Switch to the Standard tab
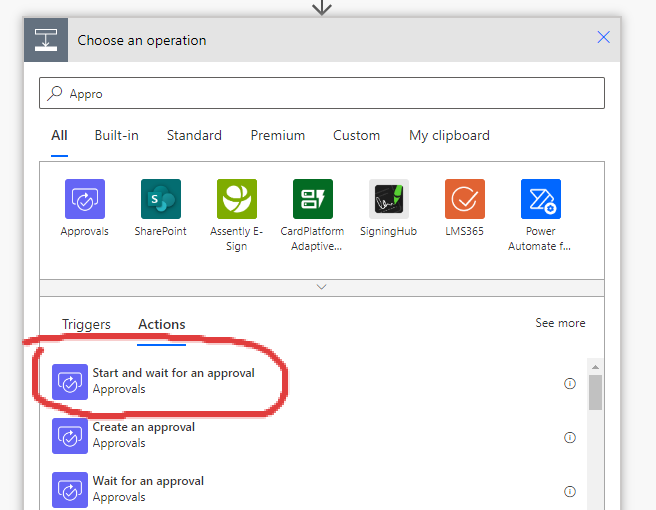The image size is (656, 510). (194, 136)
